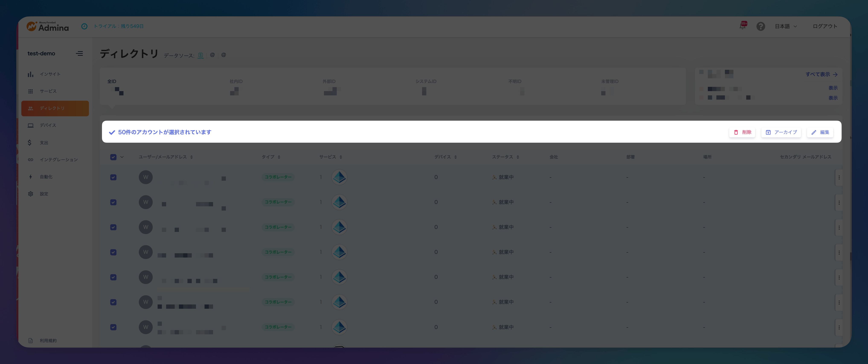Open fourth row three-dot menu
The height and width of the screenshot is (364, 868).
tap(839, 252)
